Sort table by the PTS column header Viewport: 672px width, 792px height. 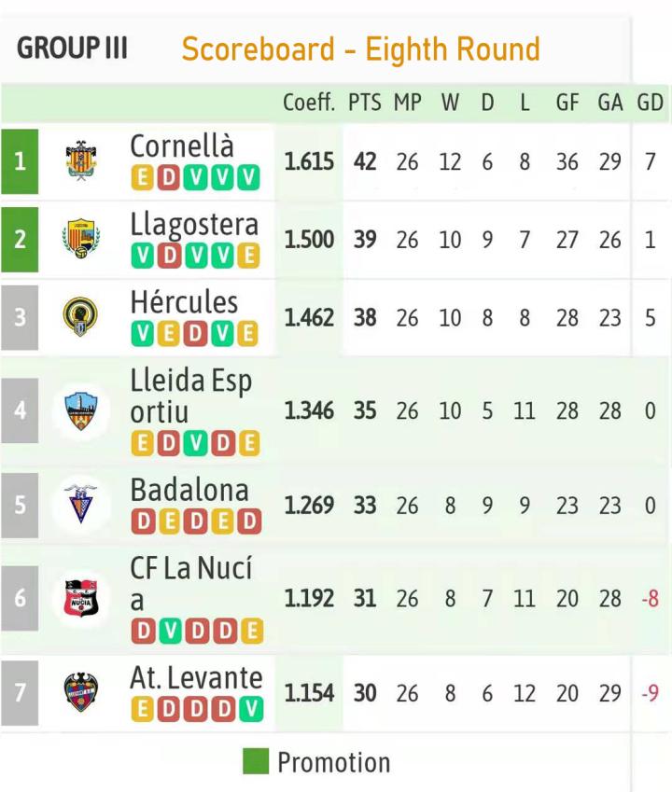pos(365,104)
